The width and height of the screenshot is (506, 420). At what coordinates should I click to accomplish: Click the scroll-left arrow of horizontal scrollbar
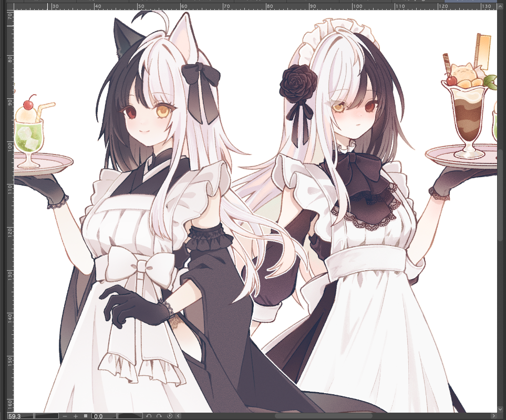coord(179,416)
